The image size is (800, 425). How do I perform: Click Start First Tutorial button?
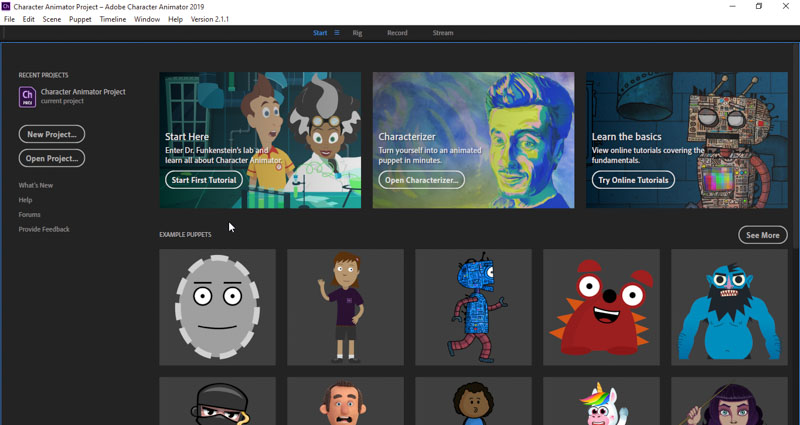point(204,180)
